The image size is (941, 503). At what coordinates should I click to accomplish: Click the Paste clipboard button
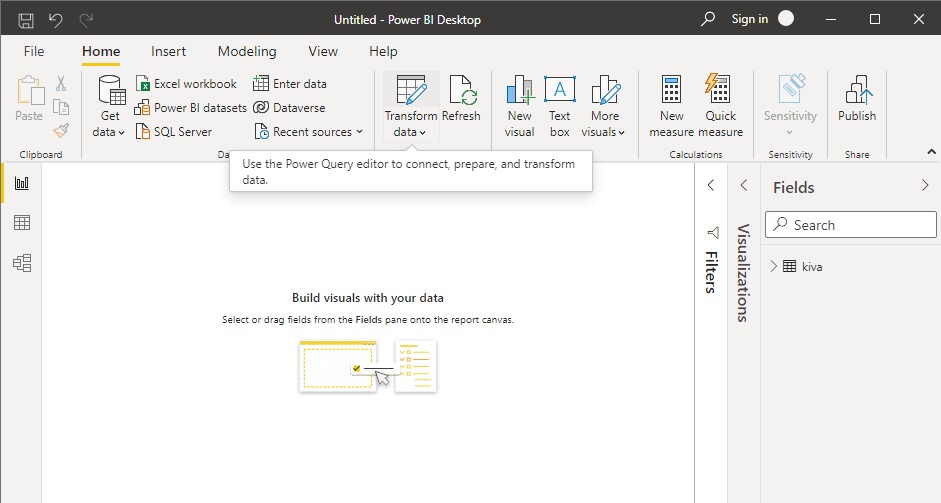(x=29, y=99)
